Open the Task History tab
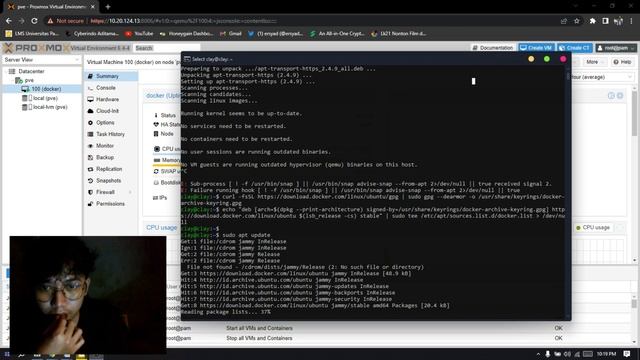The width and height of the screenshot is (640, 360). click(x=111, y=134)
